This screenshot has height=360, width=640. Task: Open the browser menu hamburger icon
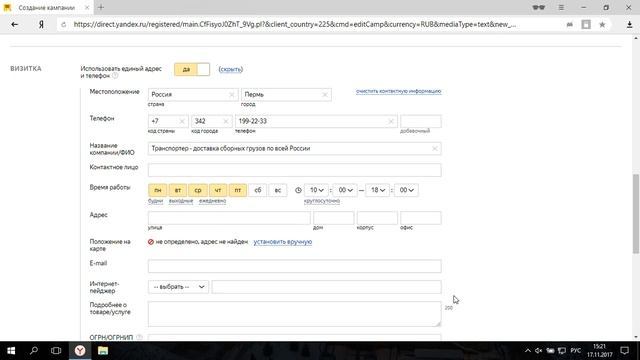561,7
